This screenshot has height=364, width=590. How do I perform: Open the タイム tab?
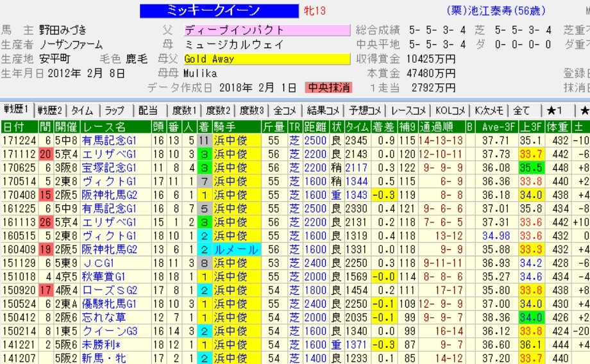coord(81,110)
